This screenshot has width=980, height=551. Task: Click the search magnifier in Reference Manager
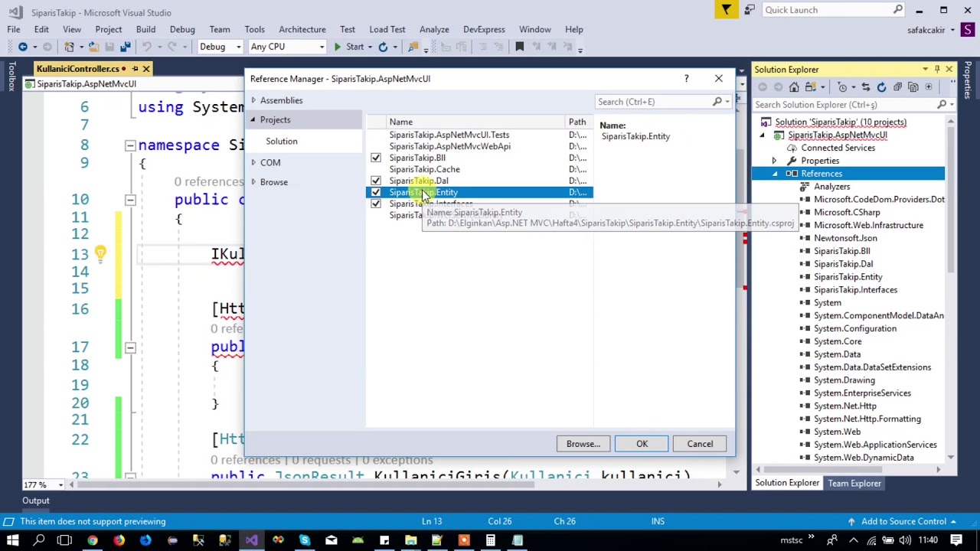[x=717, y=102]
